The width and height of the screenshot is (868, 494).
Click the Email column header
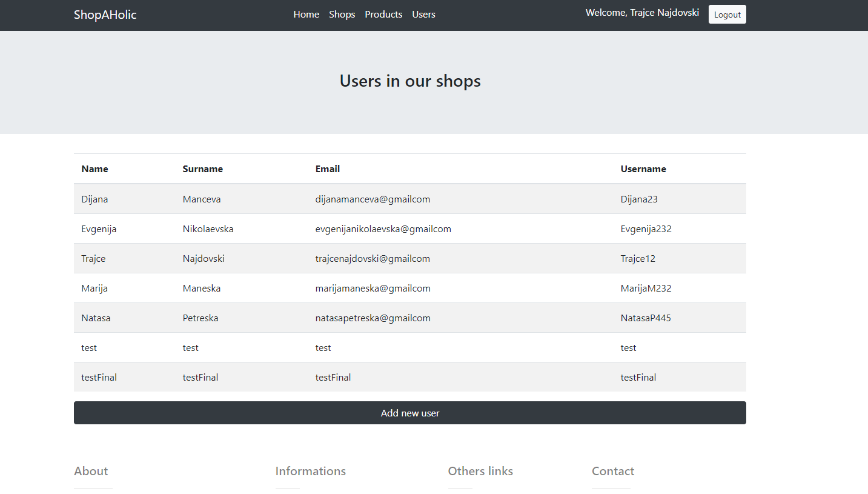[327, 169]
